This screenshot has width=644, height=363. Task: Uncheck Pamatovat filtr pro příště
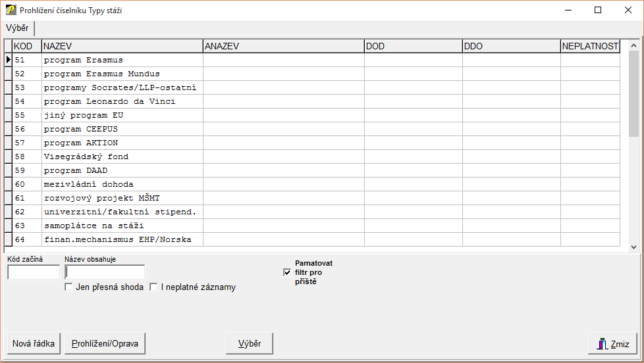tap(286, 272)
